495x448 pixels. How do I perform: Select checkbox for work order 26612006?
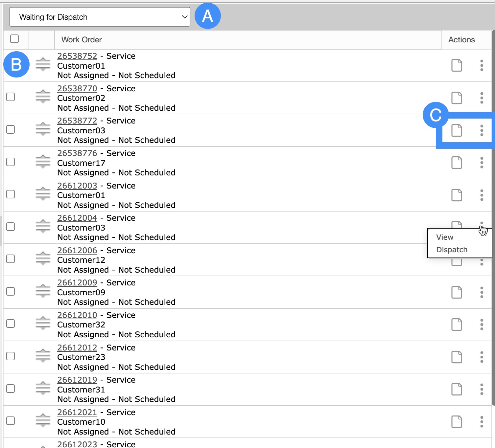tap(11, 259)
